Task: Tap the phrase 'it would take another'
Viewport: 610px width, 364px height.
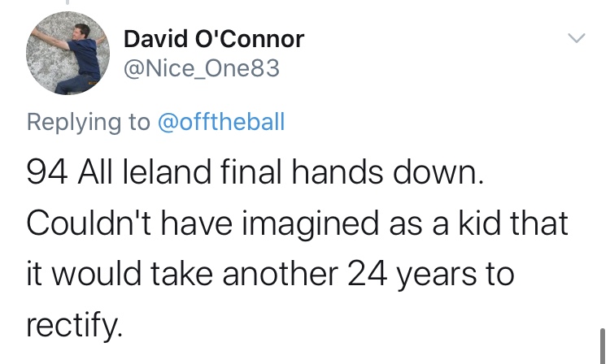Action: tap(182, 274)
